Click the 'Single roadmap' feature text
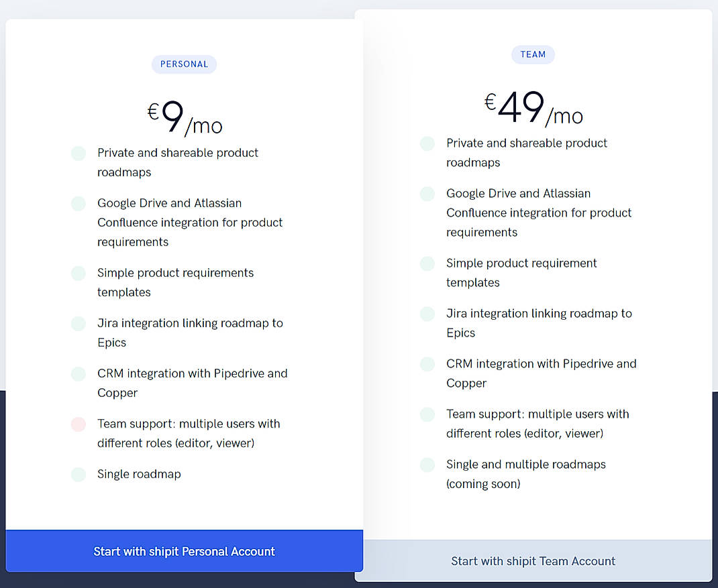 139,474
